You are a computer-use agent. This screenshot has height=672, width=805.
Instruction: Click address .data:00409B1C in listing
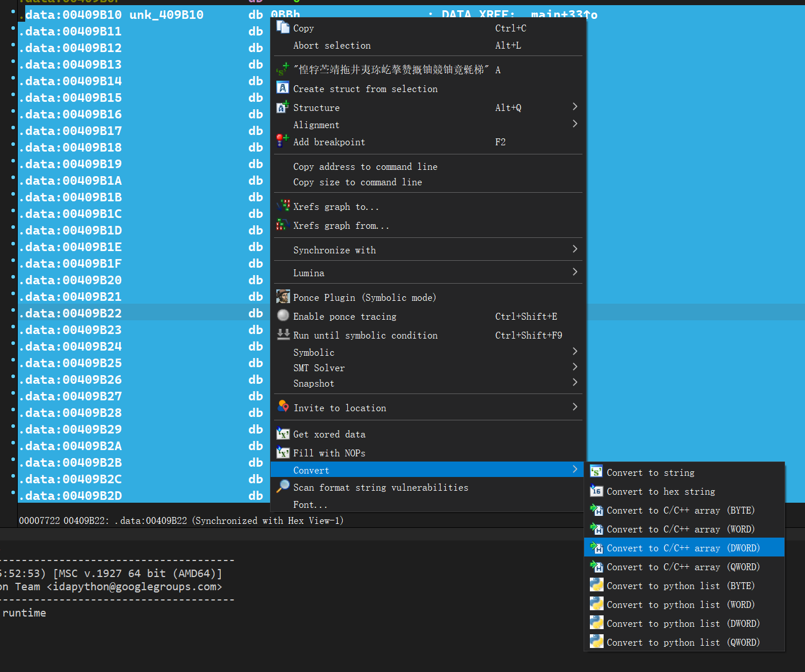click(x=70, y=214)
